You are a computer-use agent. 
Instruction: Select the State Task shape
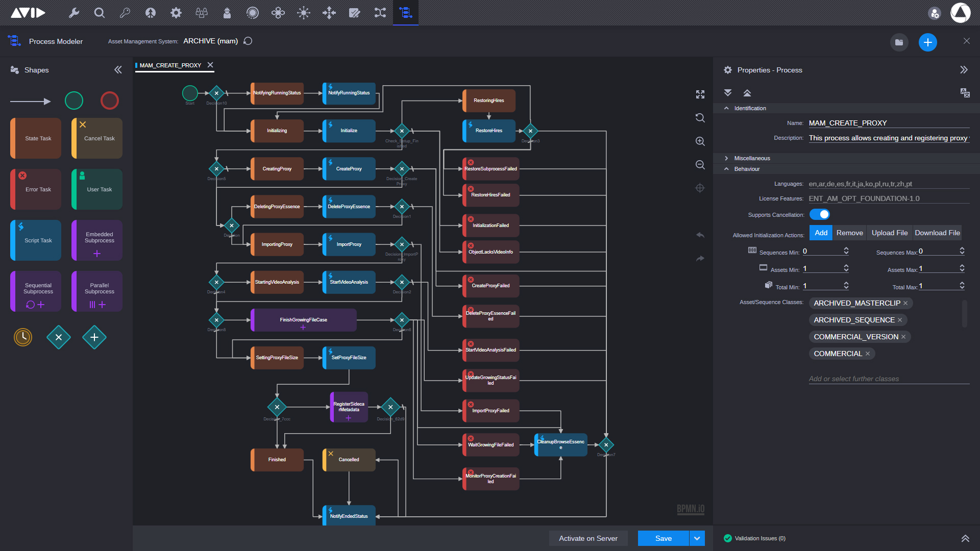36,138
